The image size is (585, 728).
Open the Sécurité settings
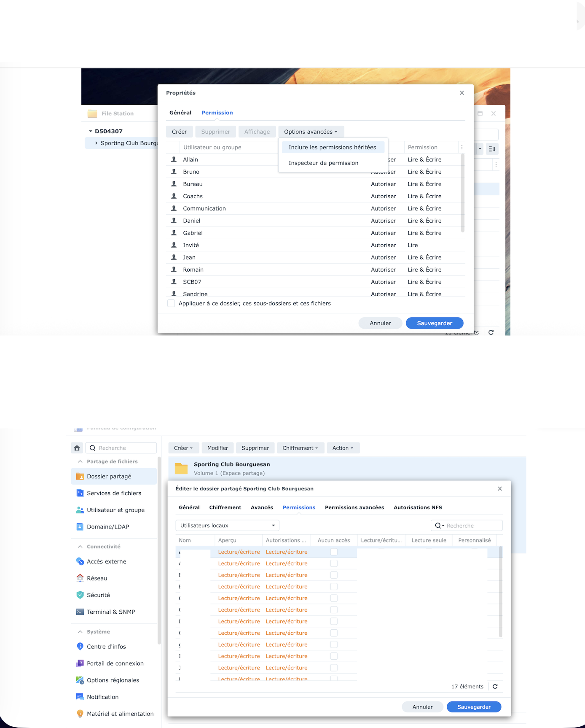pos(114,595)
